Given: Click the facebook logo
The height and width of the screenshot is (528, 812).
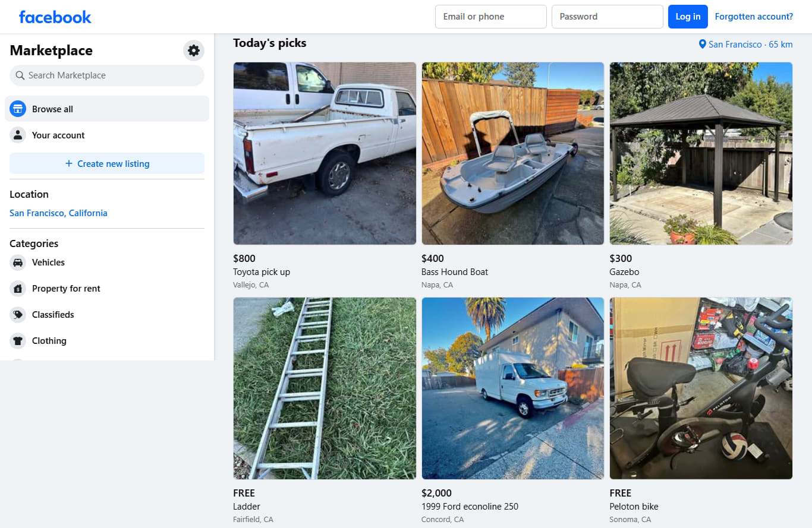Looking at the screenshot, I should click(55, 17).
